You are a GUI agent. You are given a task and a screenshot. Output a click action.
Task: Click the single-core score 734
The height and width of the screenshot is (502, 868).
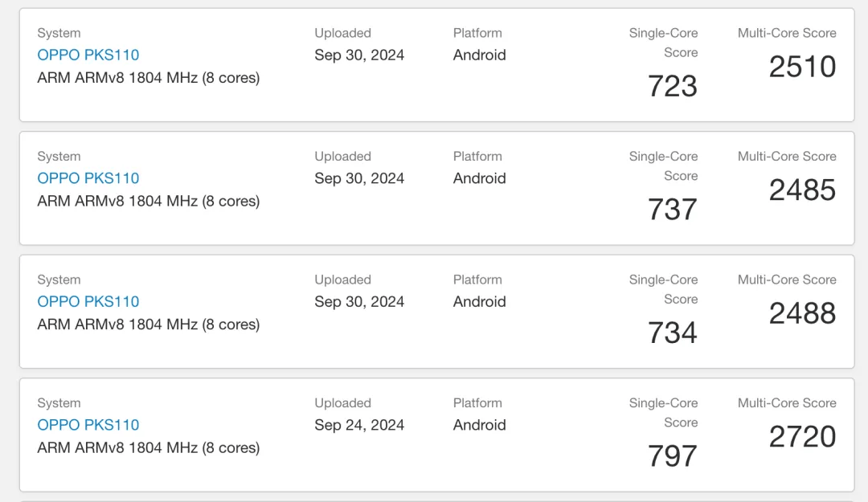tap(673, 333)
